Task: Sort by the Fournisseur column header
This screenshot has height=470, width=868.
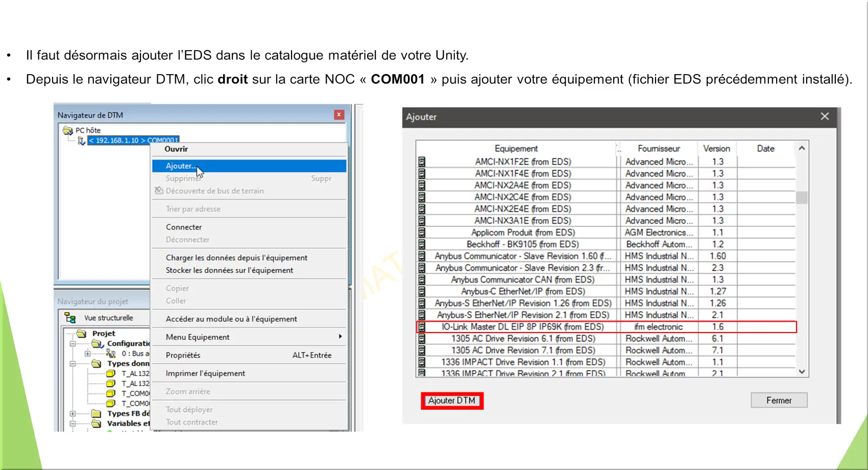Action: click(659, 149)
